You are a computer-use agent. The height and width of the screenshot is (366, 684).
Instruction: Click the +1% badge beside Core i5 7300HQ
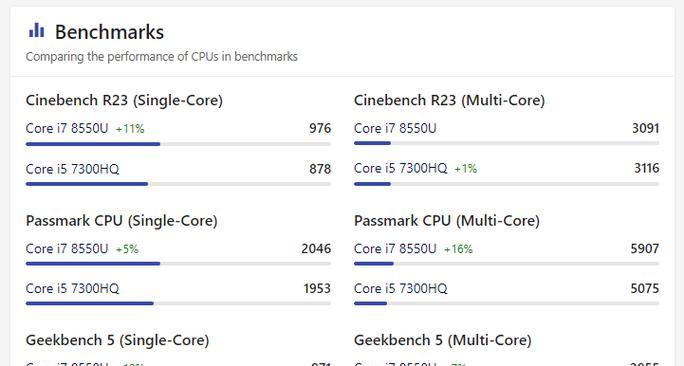tap(466, 169)
